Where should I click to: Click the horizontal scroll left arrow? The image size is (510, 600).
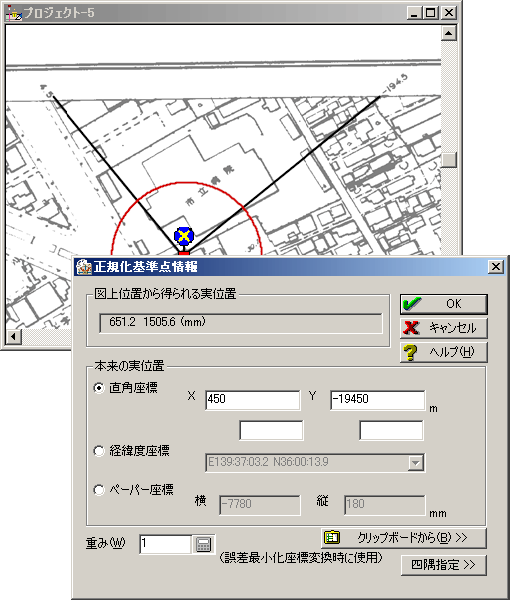(x=14, y=337)
